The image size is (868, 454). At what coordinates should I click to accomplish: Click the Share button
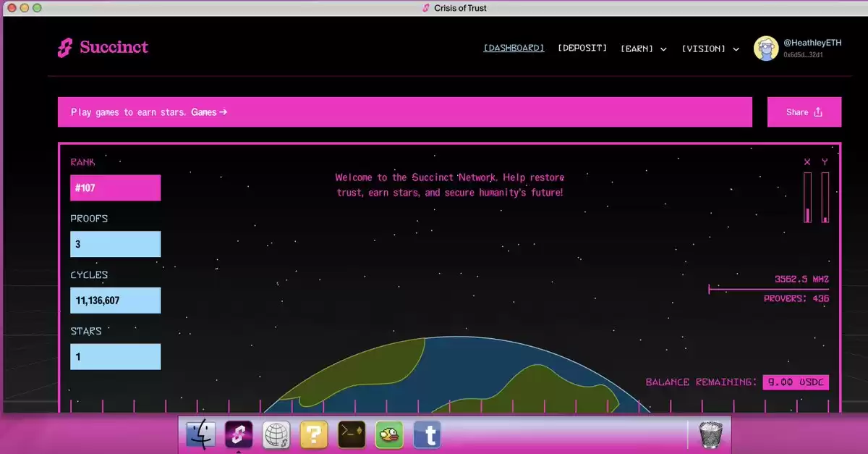pyautogui.click(x=804, y=112)
